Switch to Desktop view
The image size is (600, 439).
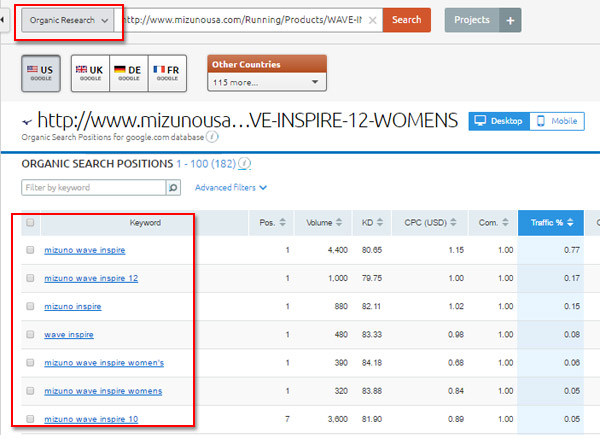click(499, 121)
